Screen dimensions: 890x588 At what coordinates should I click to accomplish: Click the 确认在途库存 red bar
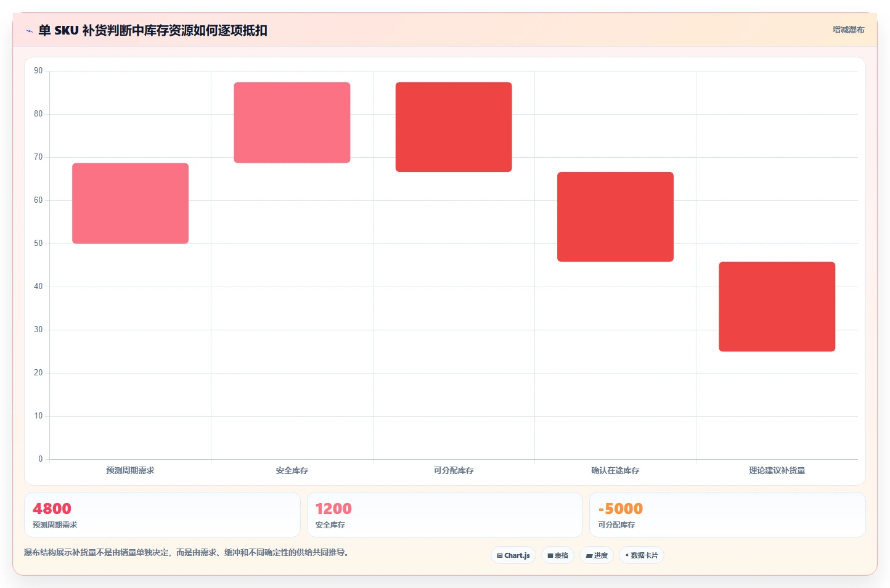[615, 217]
